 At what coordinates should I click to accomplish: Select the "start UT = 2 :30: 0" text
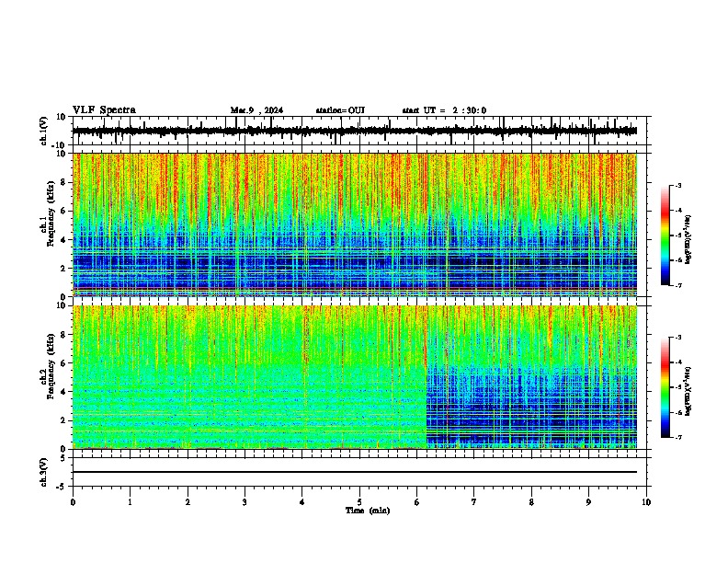coord(444,110)
